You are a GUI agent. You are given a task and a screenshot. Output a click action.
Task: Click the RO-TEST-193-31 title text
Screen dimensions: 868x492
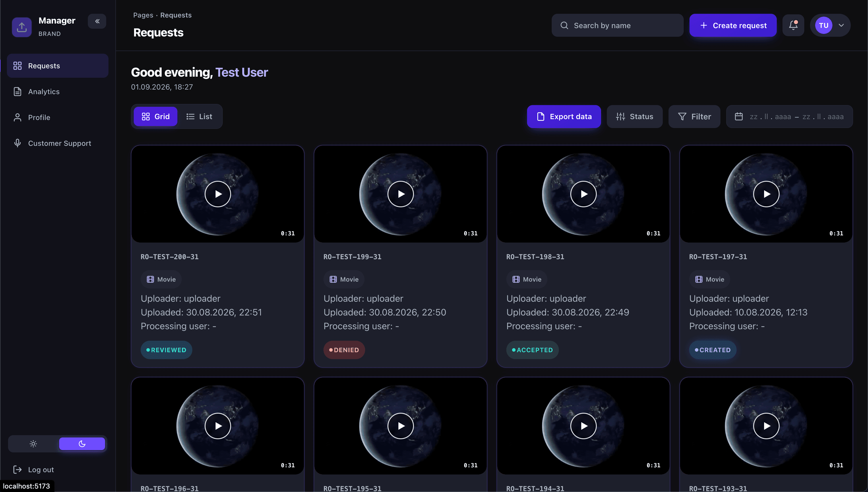(x=718, y=488)
